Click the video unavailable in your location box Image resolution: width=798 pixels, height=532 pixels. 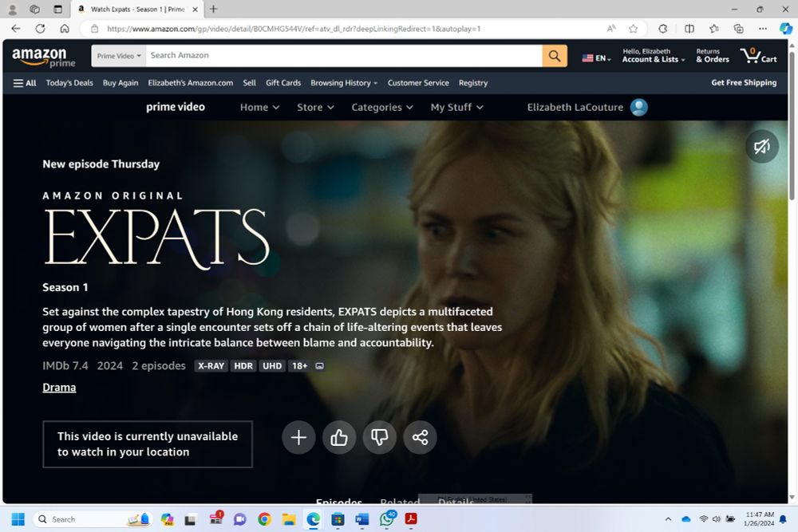pos(148,444)
